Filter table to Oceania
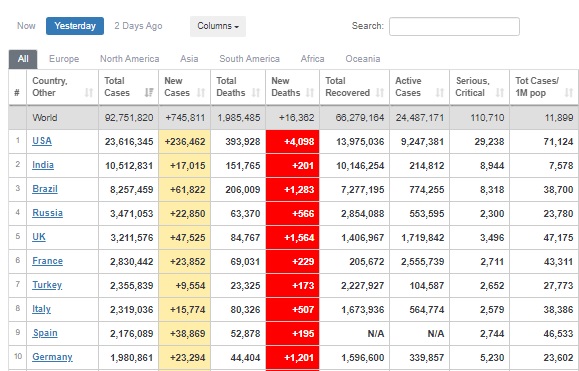Screen dimensions: 579x371 363,59
